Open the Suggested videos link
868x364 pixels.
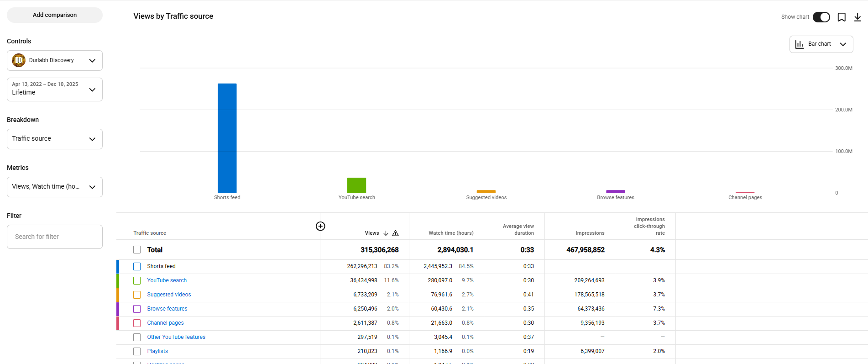click(169, 295)
